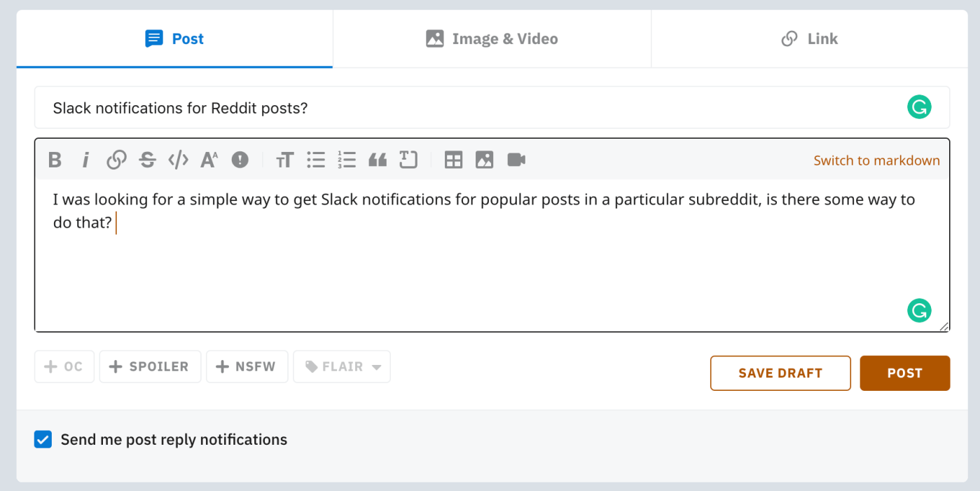Mark text as spoiler with exclamation icon
Screen dimensions: 980x491
(x=240, y=160)
